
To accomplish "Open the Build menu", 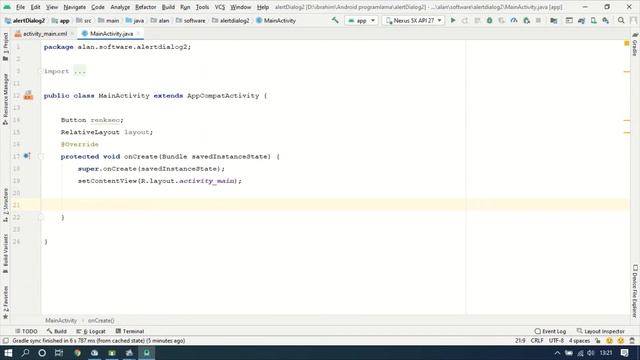I will (168, 7).
